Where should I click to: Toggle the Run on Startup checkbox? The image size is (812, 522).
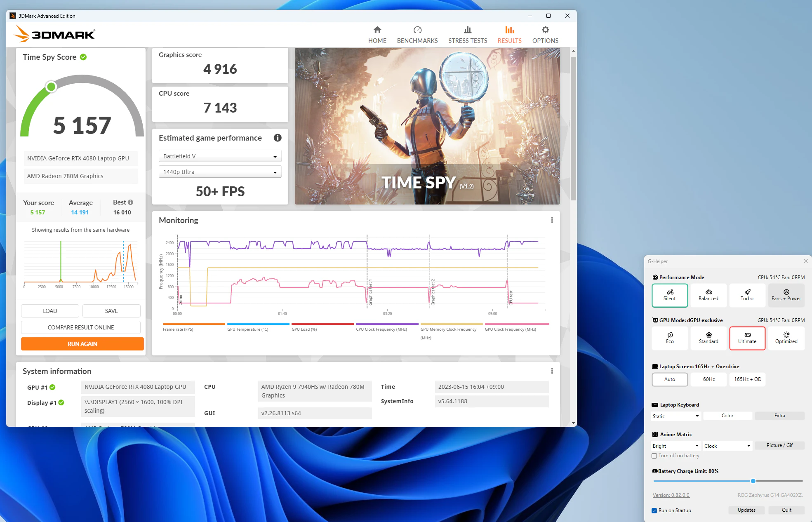(654, 510)
